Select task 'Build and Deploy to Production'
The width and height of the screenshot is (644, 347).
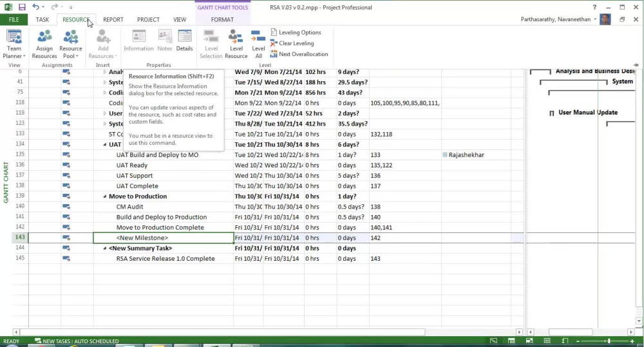pyautogui.click(x=162, y=217)
